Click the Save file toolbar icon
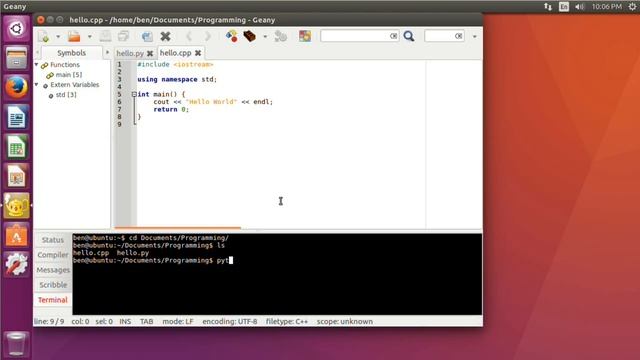The image size is (640, 360). coord(105,36)
